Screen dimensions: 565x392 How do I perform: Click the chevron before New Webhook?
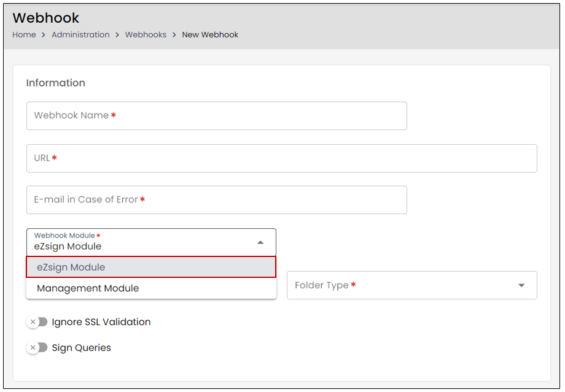[174, 35]
